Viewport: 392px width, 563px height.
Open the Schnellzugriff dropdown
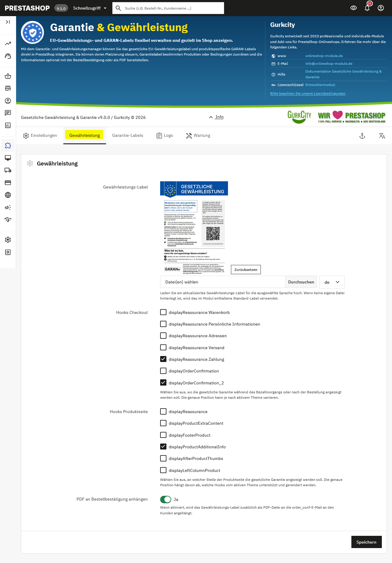(x=90, y=8)
